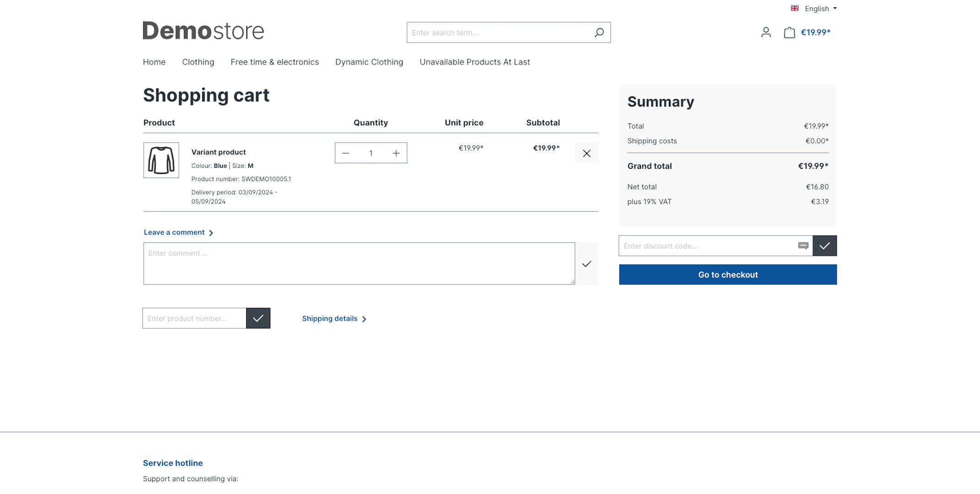Click the discount code submit arrow icon

825,246
